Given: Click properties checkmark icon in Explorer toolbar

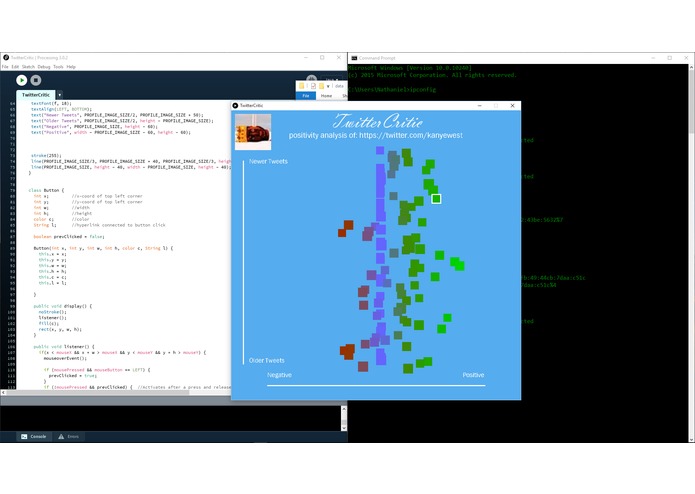Looking at the screenshot, I should coord(313,86).
